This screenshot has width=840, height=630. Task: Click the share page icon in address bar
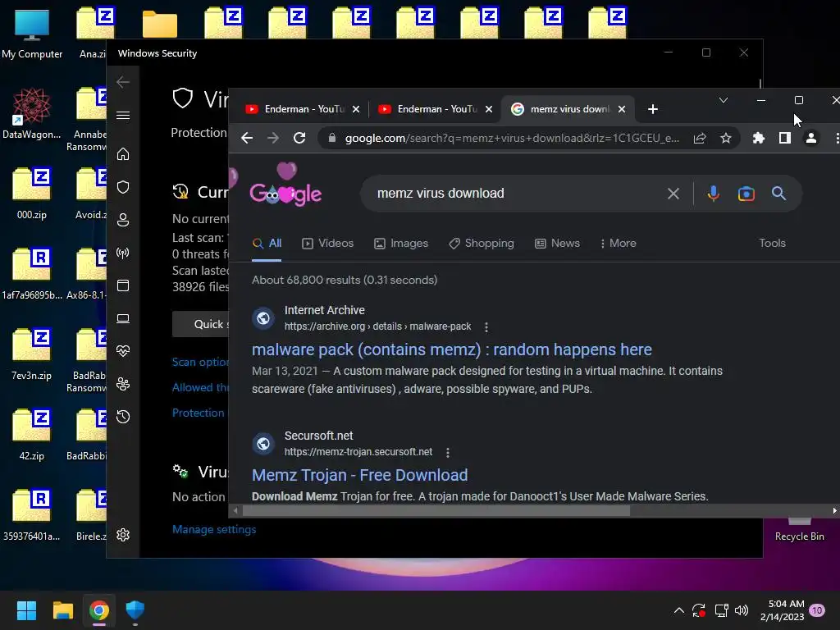pos(700,138)
